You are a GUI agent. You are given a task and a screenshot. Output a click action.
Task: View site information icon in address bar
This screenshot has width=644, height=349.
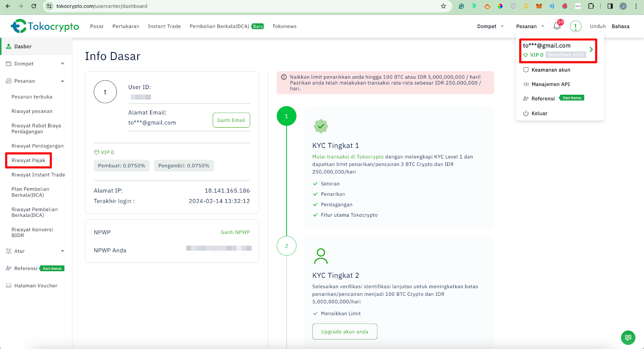coord(49,6)
